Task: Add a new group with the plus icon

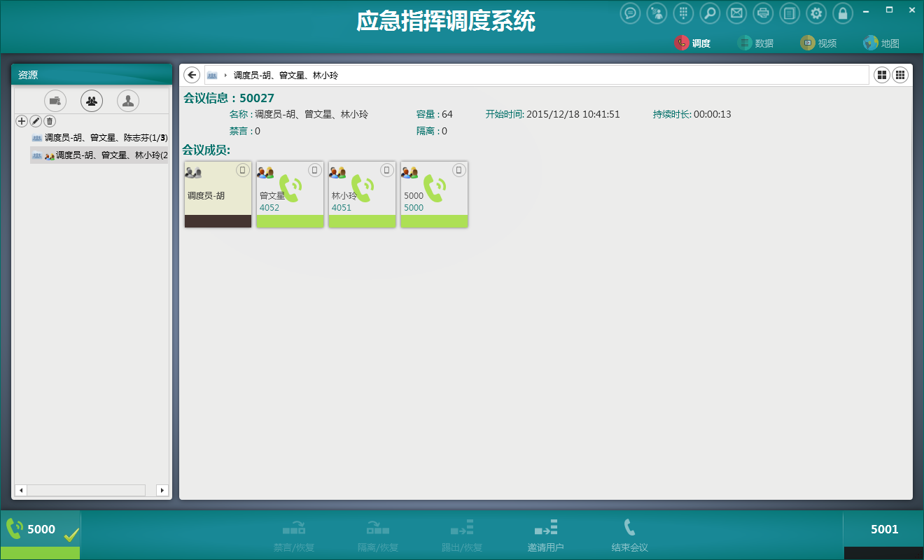Action: 22,121
